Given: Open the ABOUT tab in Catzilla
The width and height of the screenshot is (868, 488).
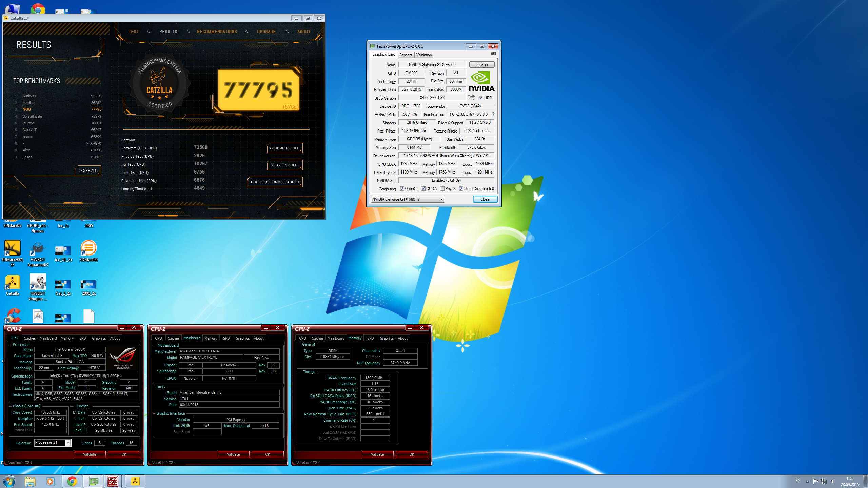Looking at the screenshot, I should 304,31.
